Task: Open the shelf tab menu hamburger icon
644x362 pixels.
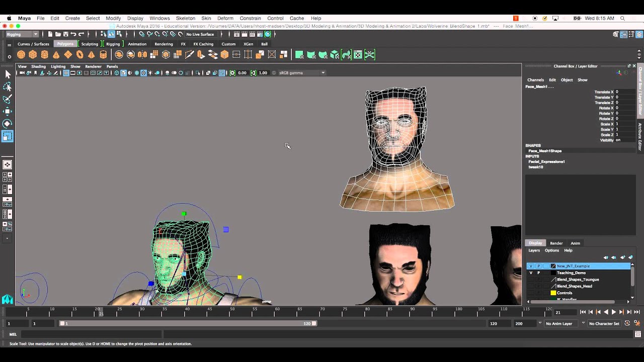Action: 9,45
